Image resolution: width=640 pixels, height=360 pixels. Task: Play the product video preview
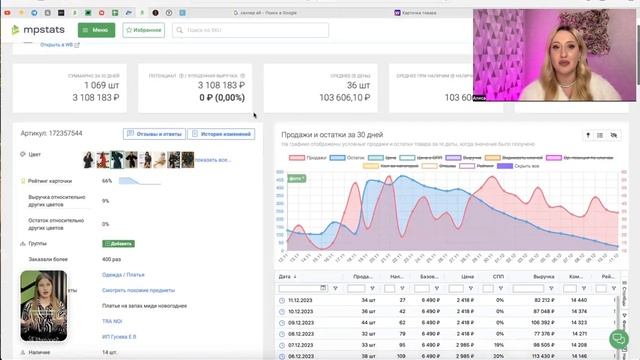[x=44, y=305]
